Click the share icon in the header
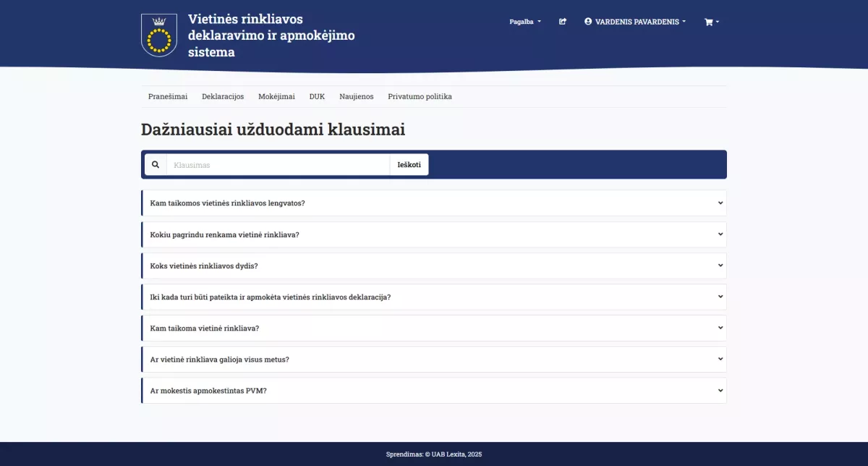This screenshot has height=466, width=868. [563, 22]
